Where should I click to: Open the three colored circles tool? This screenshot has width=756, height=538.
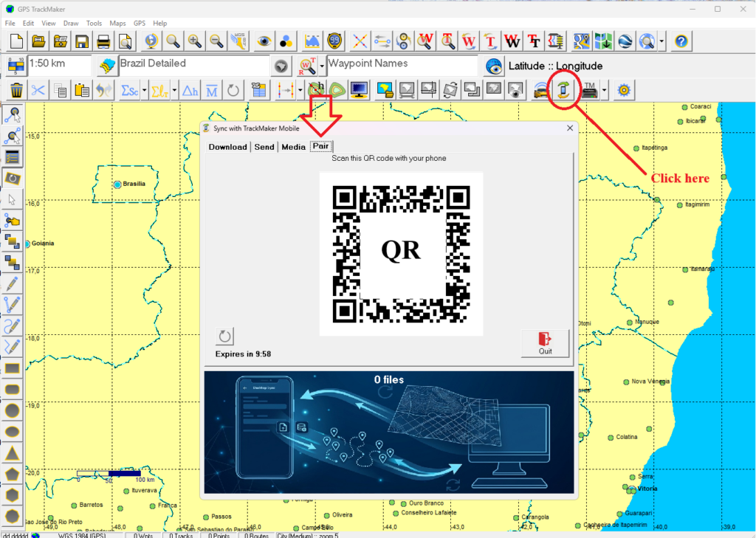click(286, 41)
